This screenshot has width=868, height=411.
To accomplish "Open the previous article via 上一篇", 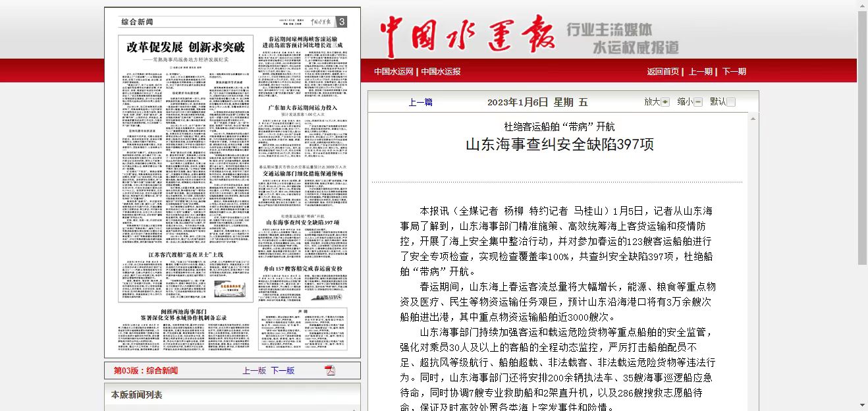I will 421,102.
